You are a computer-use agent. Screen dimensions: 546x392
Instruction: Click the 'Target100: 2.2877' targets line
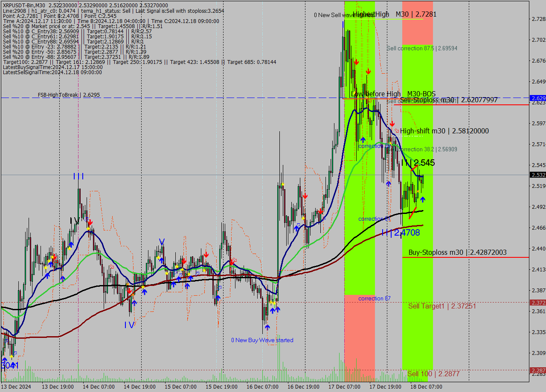(139, 62)
